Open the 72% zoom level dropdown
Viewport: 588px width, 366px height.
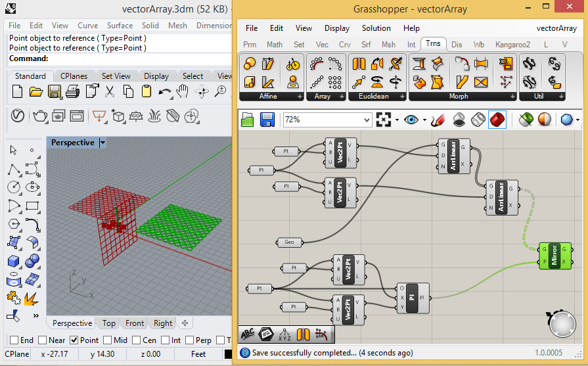point(367,120)
